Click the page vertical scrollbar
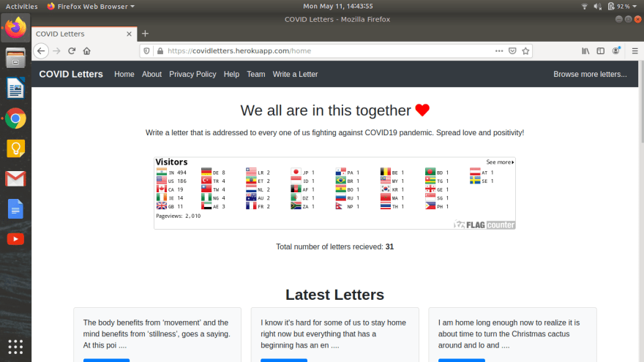Viewport: 644px width, 362px height. coord(641,102)
